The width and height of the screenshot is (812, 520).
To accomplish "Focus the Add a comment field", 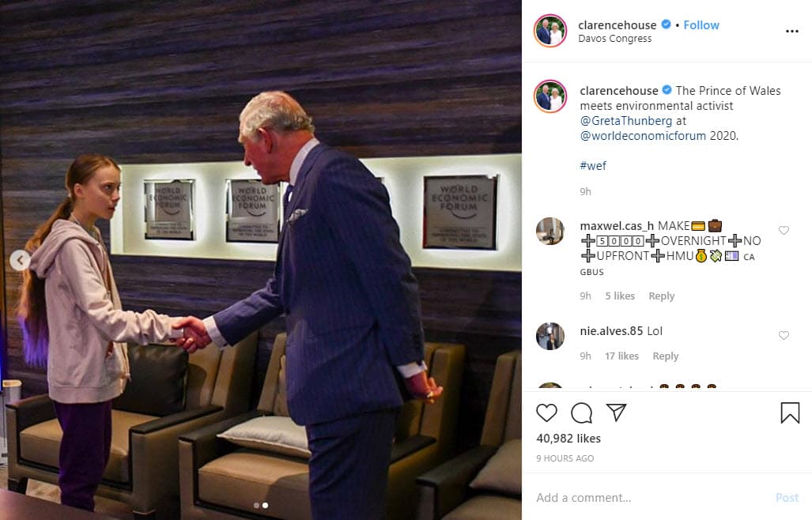I will tap(652, 498).
